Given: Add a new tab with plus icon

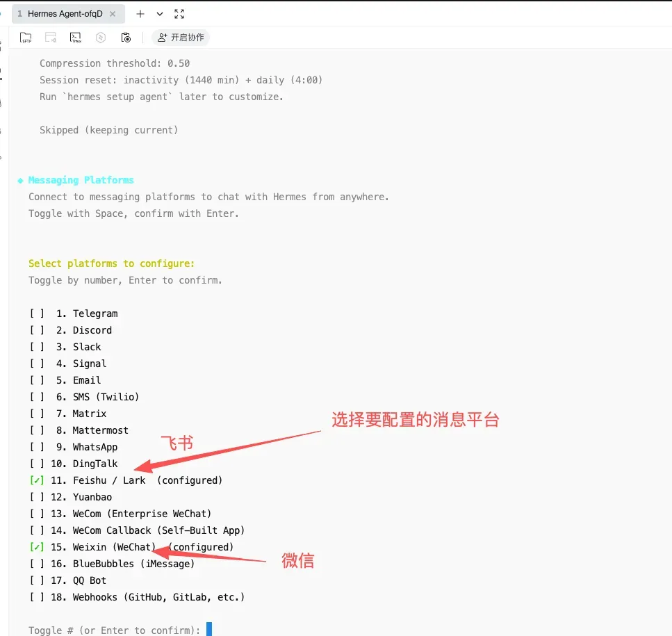Looking at the screenshot, I should pos(141,14).
